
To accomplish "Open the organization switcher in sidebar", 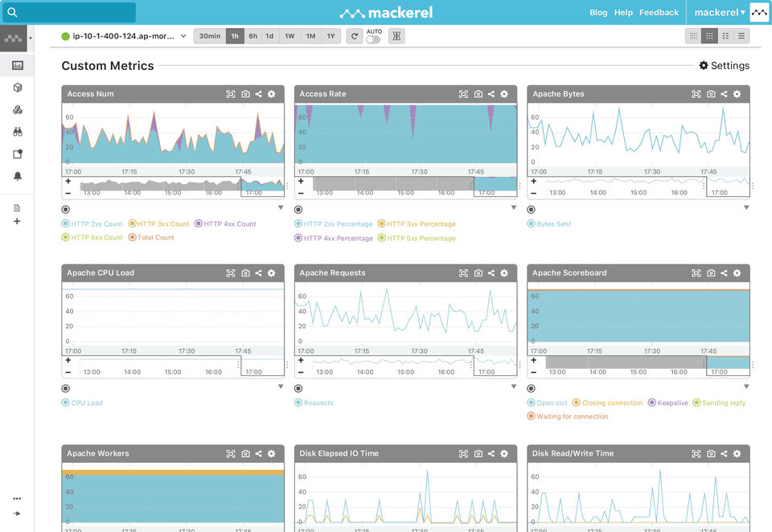I will [x=17, y=38].
